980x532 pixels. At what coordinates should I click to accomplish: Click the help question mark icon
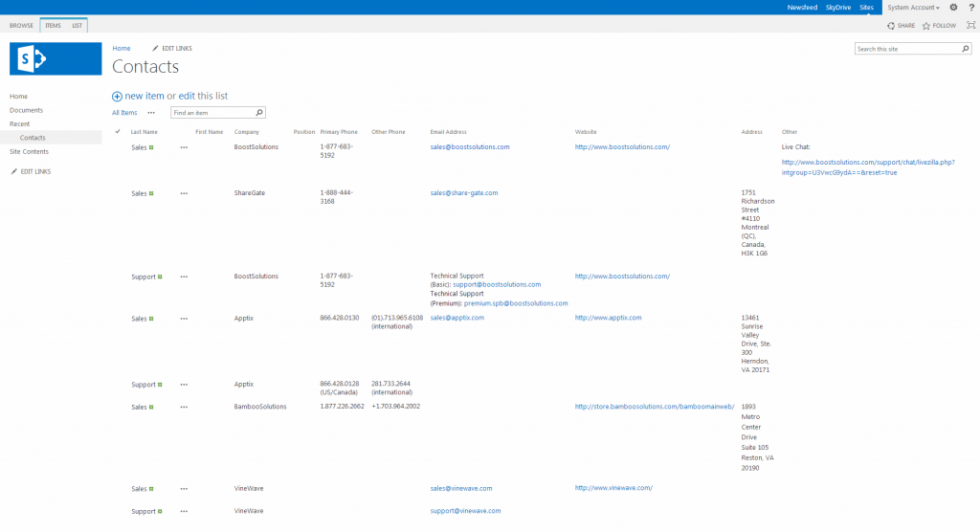971,8
